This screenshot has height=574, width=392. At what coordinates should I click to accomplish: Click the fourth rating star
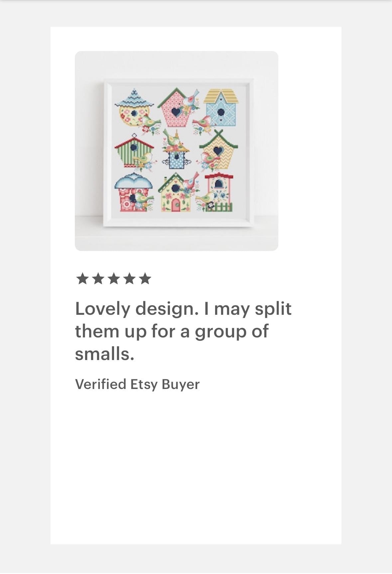(x=129, y=279)
